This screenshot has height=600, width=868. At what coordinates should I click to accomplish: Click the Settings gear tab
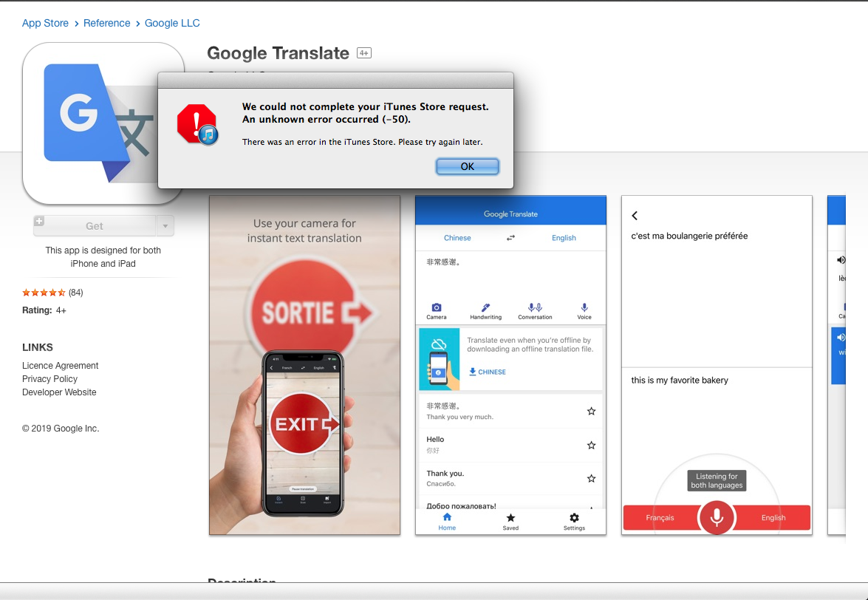click(574, 517)
